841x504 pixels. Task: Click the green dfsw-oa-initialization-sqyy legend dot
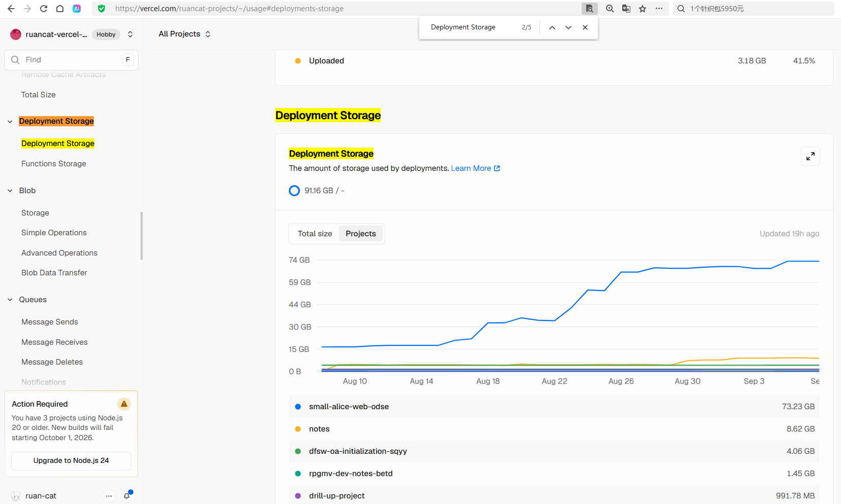[298, 451]
